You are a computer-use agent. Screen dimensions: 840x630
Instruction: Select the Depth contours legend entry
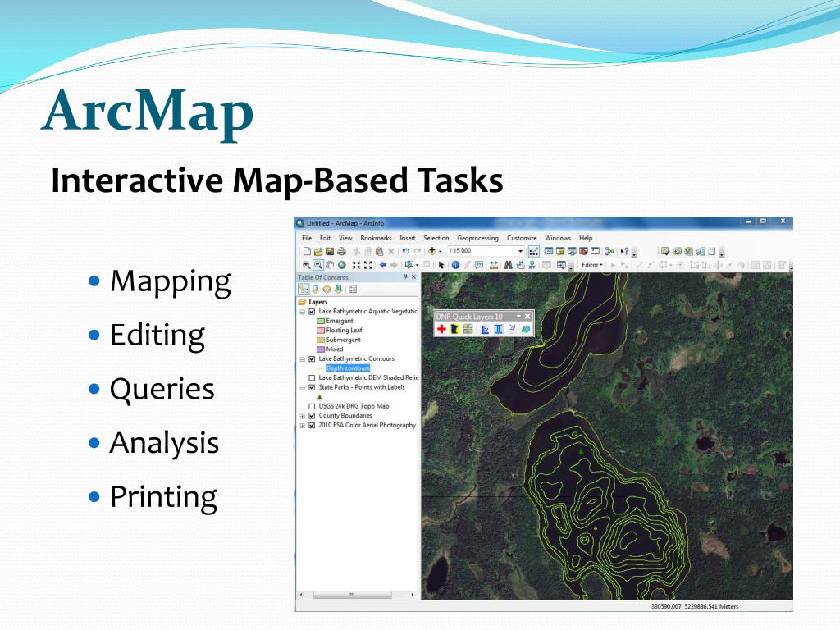[348, 368]
